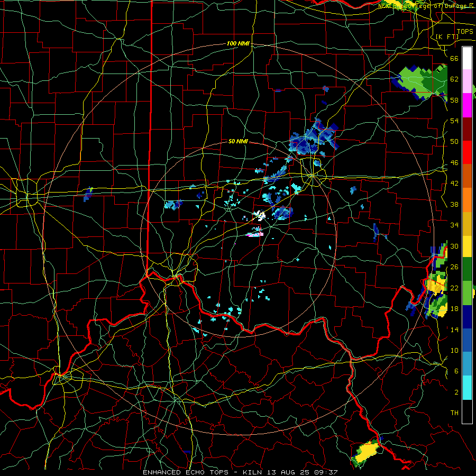
Task: Pick the light blue legend swatch
Action: 467,364
